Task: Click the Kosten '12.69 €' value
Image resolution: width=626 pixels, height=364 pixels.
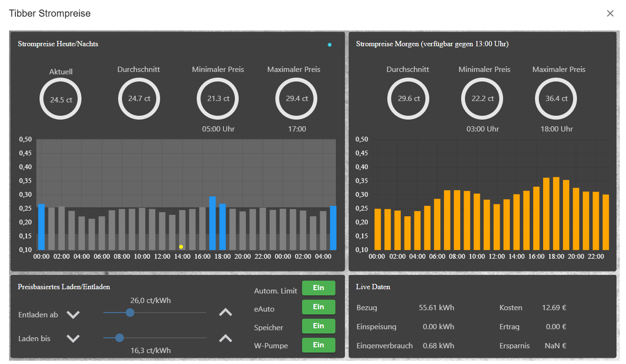Action: [554, 308]
